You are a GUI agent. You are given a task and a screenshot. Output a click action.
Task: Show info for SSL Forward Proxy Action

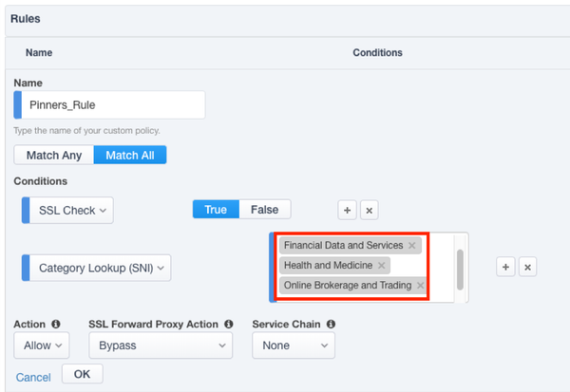pyautogui.click(x=228, y=325)
